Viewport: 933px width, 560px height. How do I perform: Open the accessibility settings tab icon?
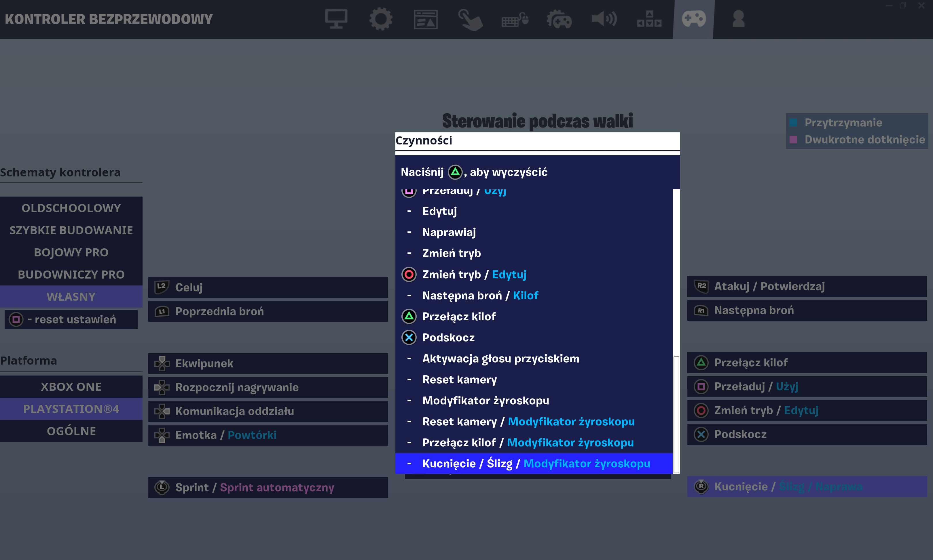(x=649, y=19)
